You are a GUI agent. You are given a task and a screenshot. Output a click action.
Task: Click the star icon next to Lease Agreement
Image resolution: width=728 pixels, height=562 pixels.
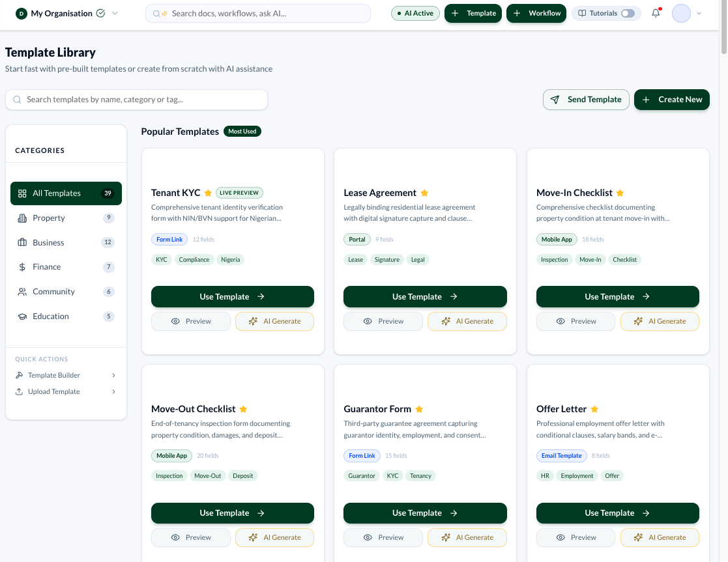point(424,193)
